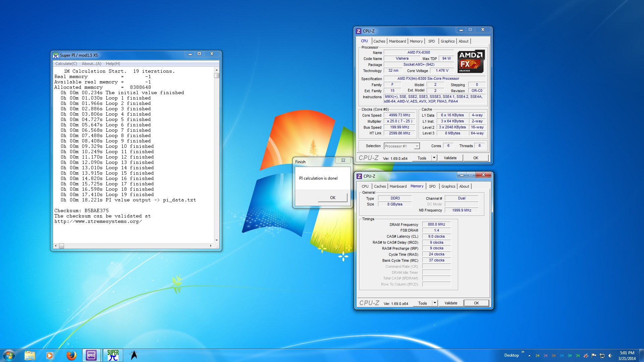Viewport: 644px width, 362px height.
Task: Click the top CPU-Z window title icon
Action: [x=359, y=31]
